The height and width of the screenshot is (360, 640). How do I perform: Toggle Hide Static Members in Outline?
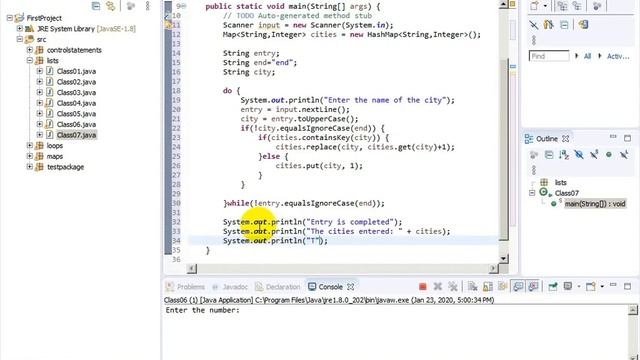[594, 155]
